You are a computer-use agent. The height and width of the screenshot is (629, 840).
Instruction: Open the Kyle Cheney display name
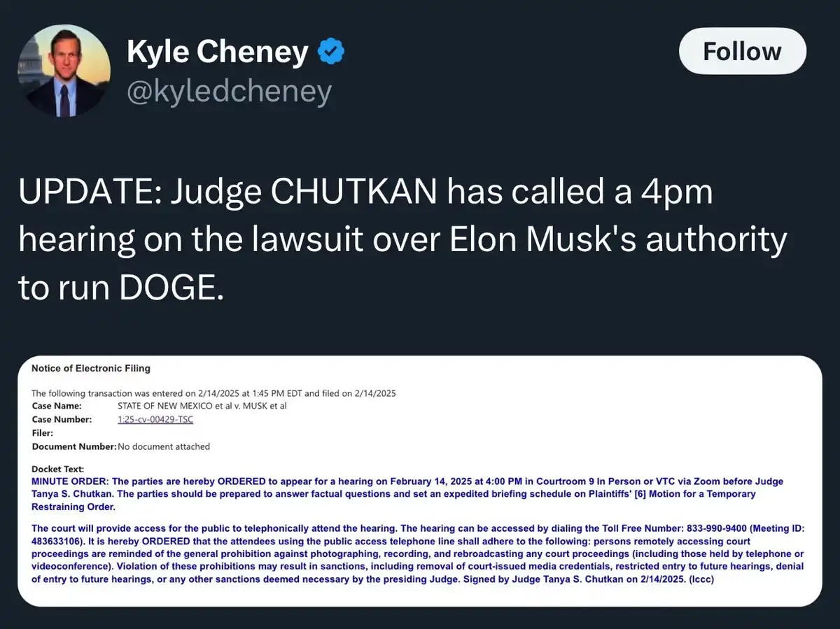(218, 52)
